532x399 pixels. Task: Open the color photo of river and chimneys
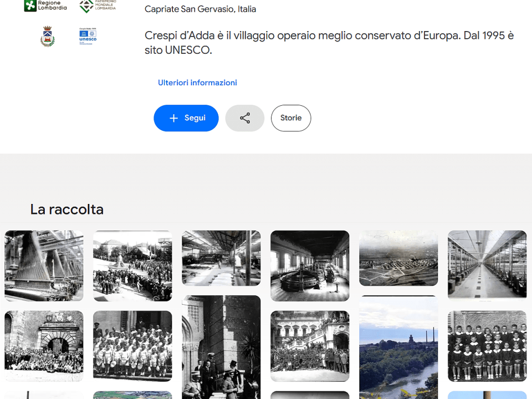click(398, 347)
